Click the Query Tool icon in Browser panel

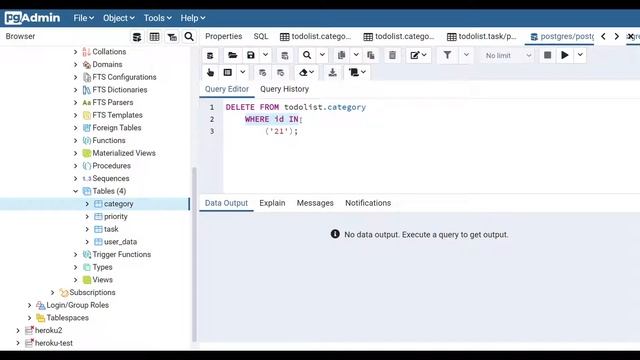point(137,37)
